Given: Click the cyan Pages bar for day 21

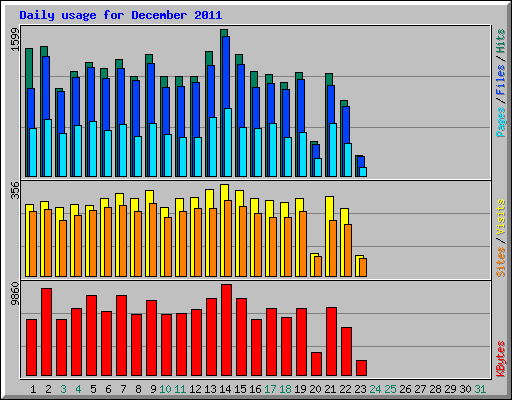Looking at the screenshot, I should coord(333,150).
